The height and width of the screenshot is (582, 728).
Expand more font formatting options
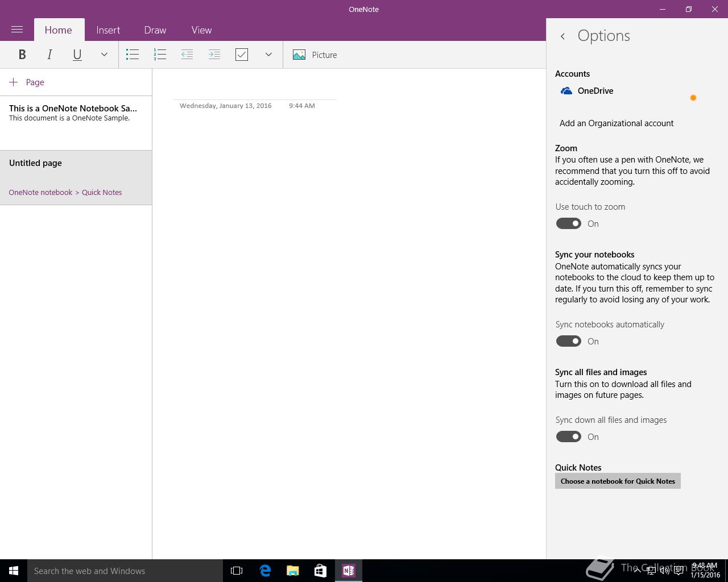tap(104, 55)
